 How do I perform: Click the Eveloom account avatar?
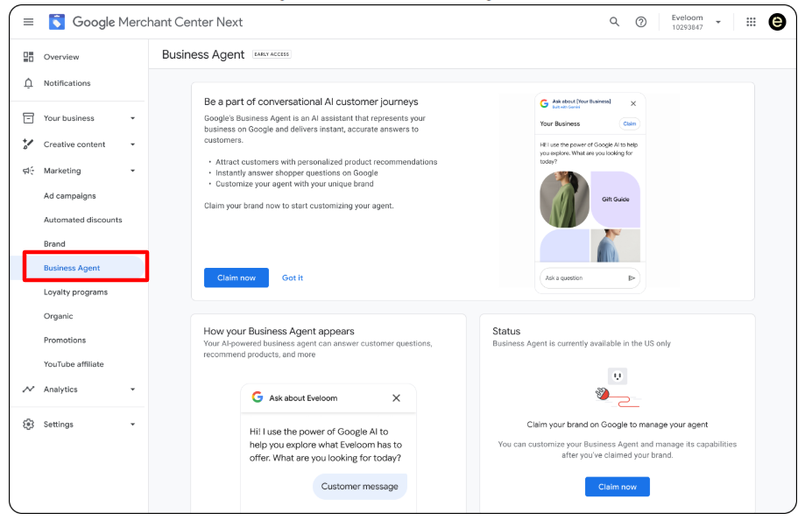pos(777,20)
